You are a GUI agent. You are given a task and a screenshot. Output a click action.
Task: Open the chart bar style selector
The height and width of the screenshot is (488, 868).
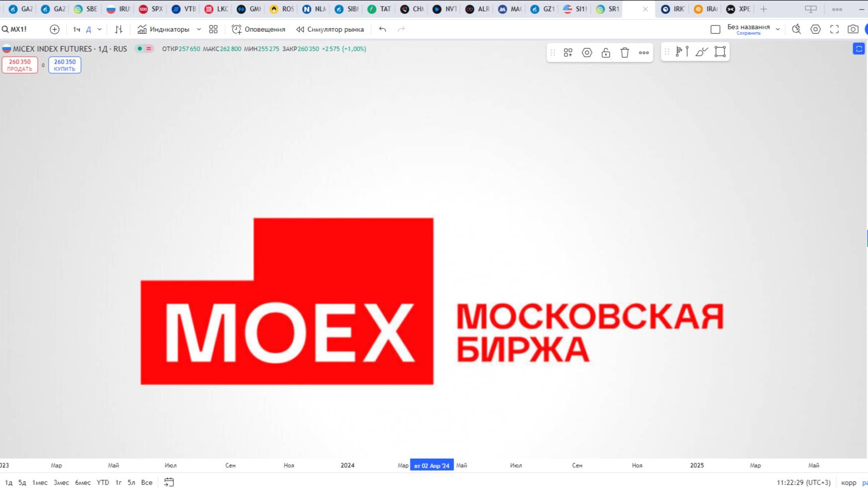coord(119,29)
